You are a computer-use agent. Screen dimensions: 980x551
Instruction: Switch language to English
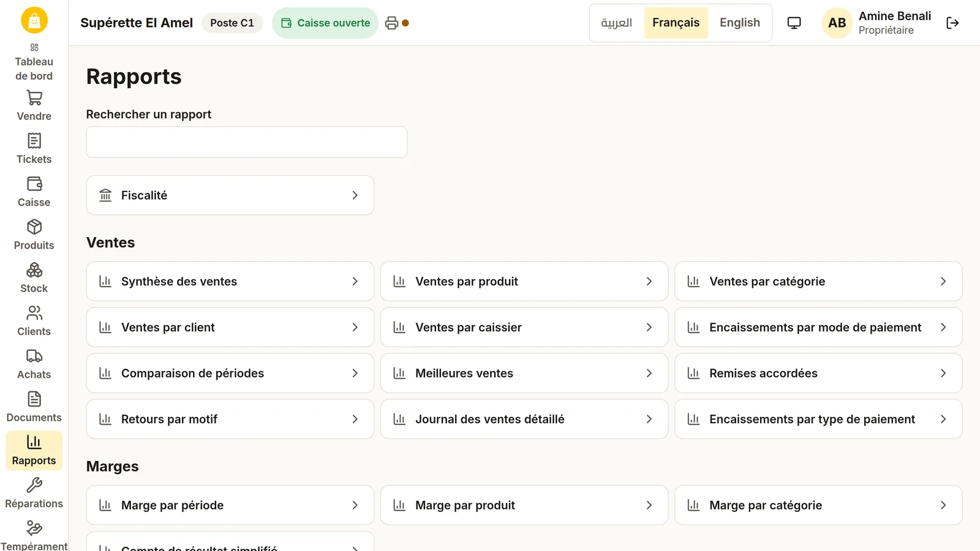pyautogui.click(x=740, y=23)
